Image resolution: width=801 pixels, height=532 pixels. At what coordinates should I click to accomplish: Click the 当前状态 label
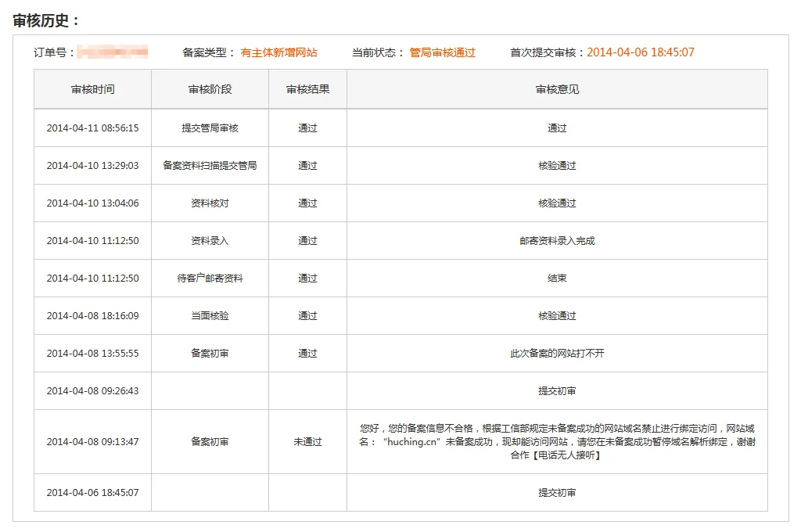tap(378, 52)
